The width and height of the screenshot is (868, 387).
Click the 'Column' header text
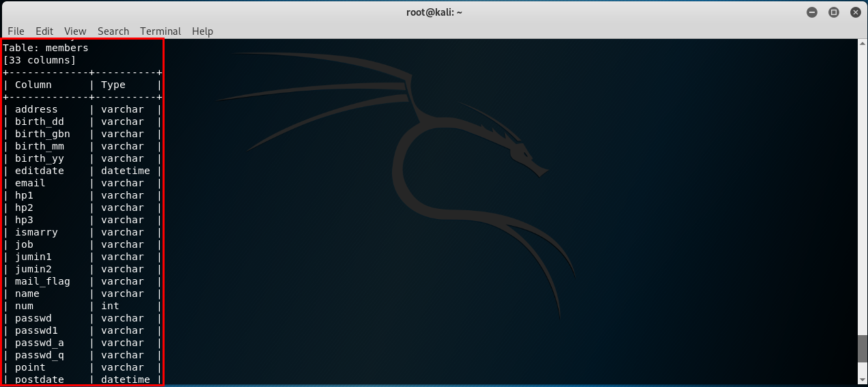click(33, 85)
